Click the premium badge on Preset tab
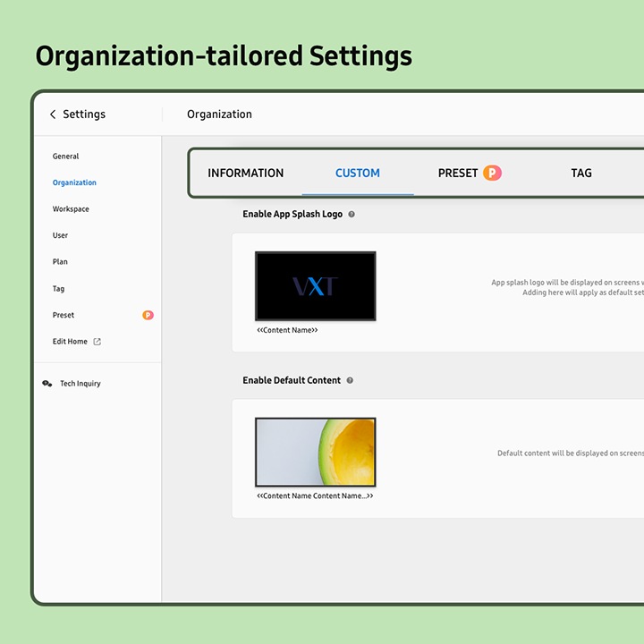The image size is (644, 644). (x=492, y=173)
